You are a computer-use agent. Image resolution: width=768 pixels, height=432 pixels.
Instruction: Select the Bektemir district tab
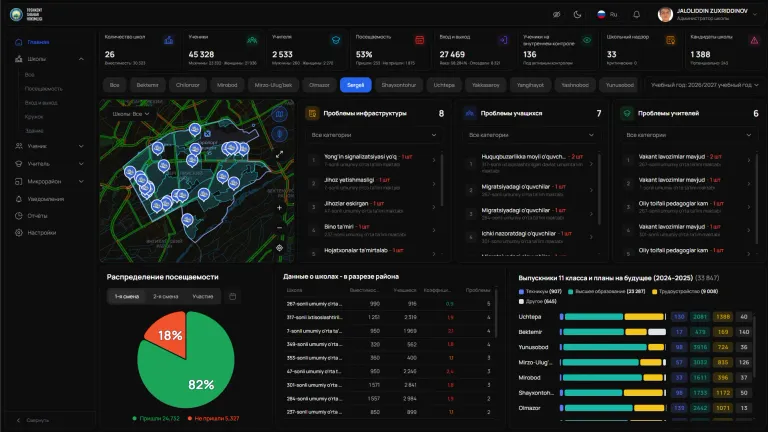(147, 85)
